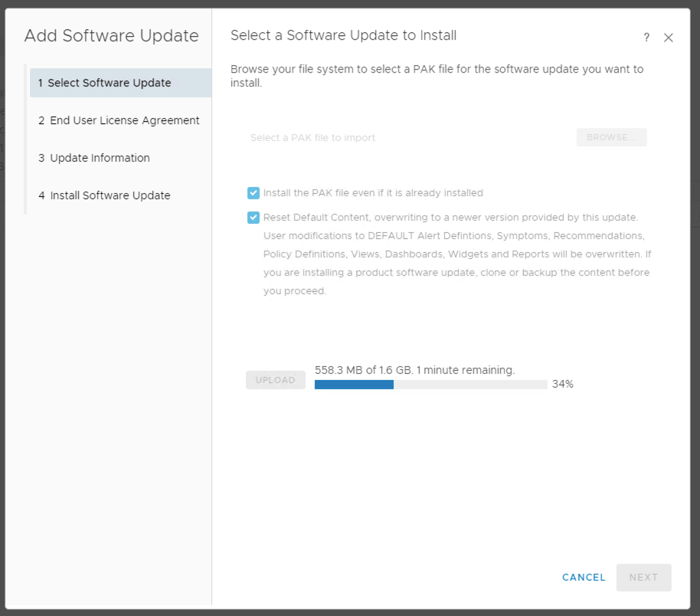Click the Reset Default Content description text
Screen dimensions: 700x616
456,254
